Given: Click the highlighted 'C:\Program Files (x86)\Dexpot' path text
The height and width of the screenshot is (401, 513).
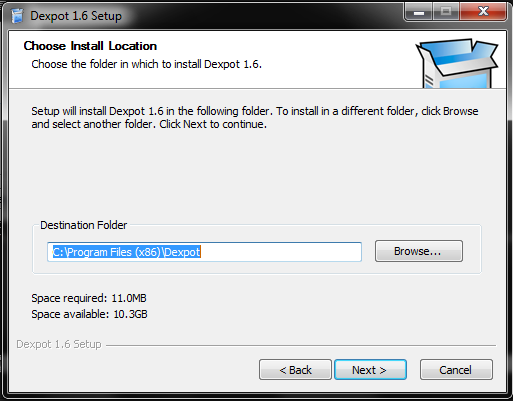Looking at the screenshot, I should point(127,252).
